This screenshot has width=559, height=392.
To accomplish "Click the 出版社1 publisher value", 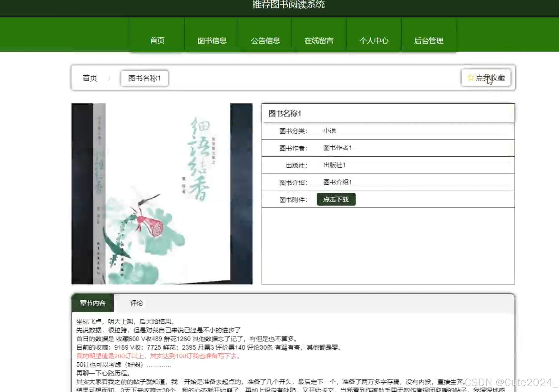I will pyautogui.click(x=334, y=165).
